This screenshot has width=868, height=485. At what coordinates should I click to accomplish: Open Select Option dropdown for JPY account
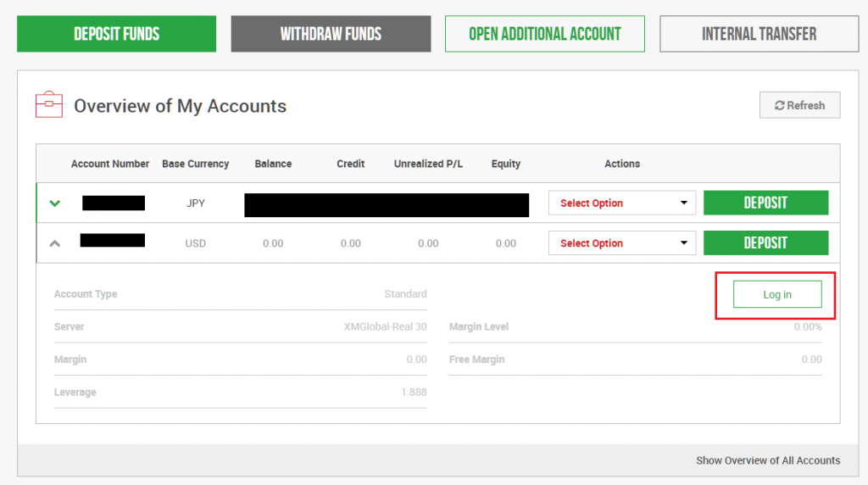pyautogui.click(x=622, y=203)
